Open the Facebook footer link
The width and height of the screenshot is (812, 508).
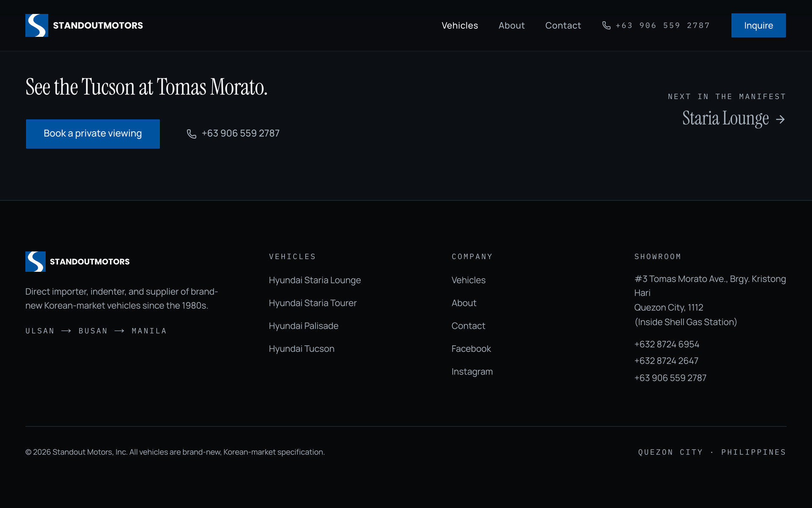pyautogui.click(x=471, y=349)
